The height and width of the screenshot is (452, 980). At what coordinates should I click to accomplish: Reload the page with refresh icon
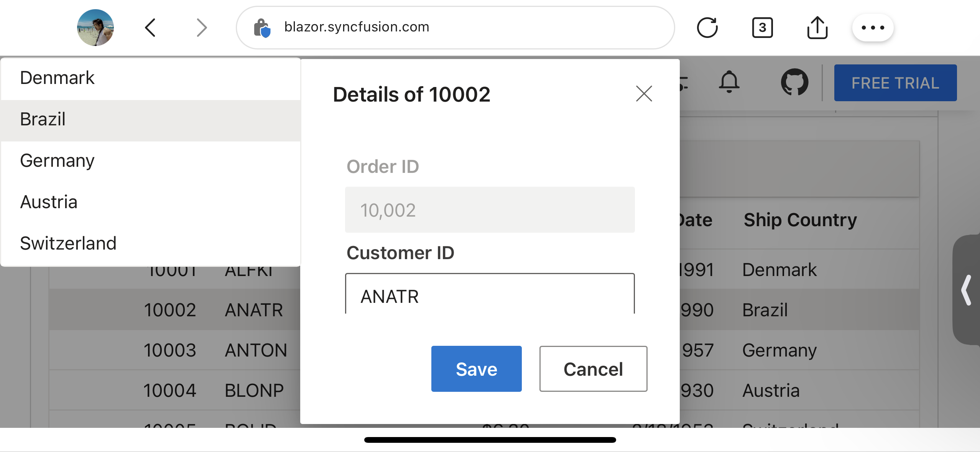pos(707,28)
